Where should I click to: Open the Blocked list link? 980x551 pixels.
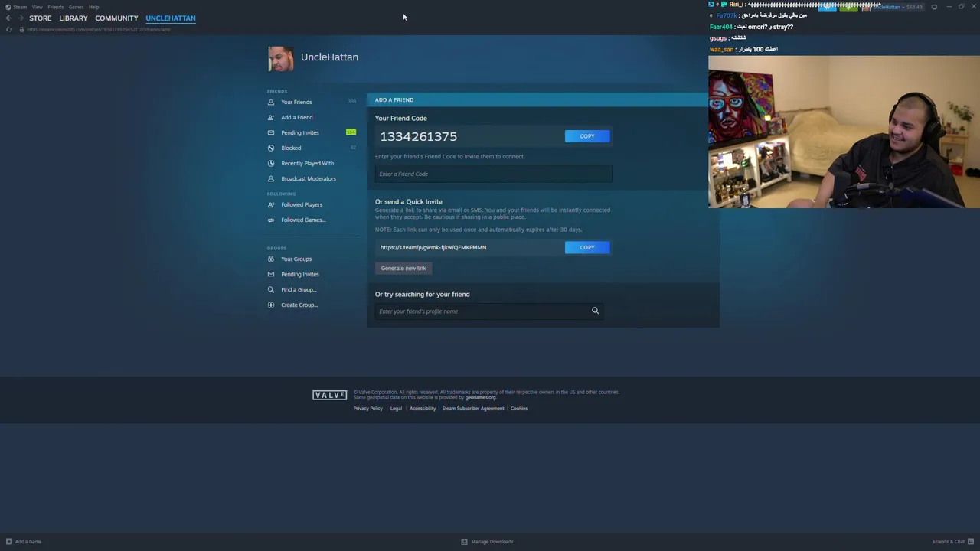click(x=291, y=148)
